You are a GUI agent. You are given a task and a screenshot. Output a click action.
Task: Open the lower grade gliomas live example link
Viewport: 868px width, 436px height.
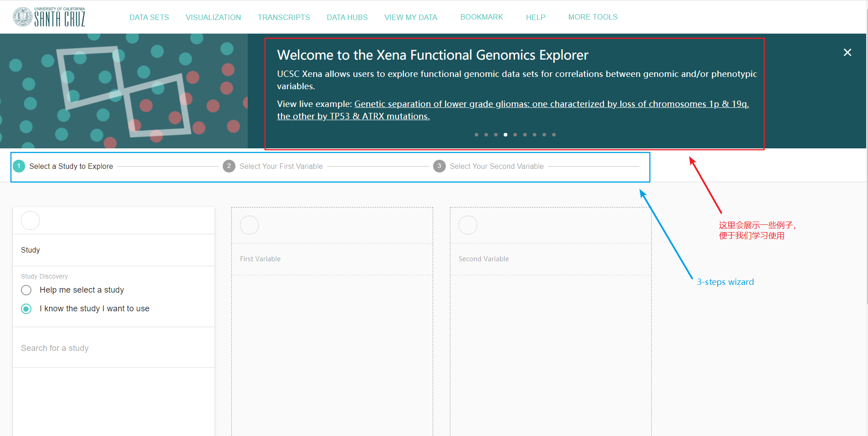(513, 110)
